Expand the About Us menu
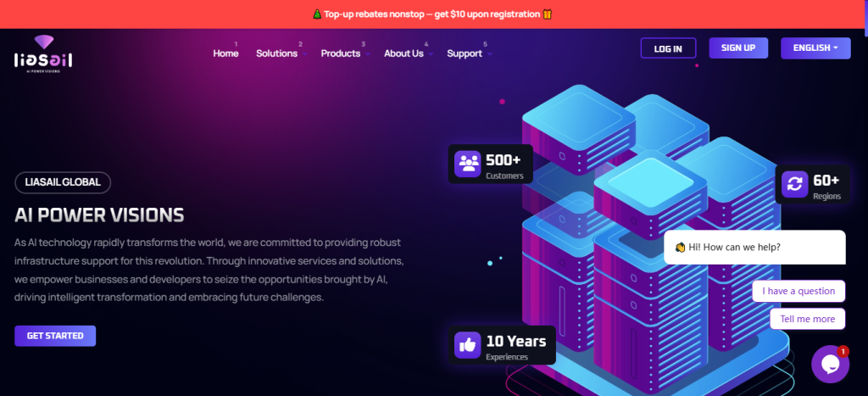The height and width of the screenshot is (396, 868). click(407, 53)
